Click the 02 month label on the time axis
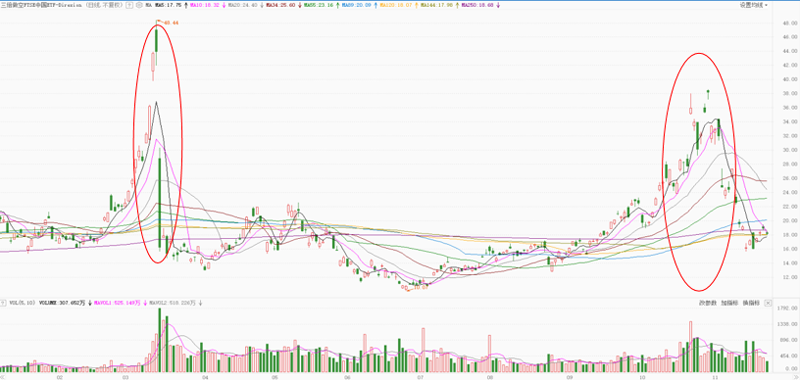This screenshot has height=380, width=800. click(x=60, y=376)
